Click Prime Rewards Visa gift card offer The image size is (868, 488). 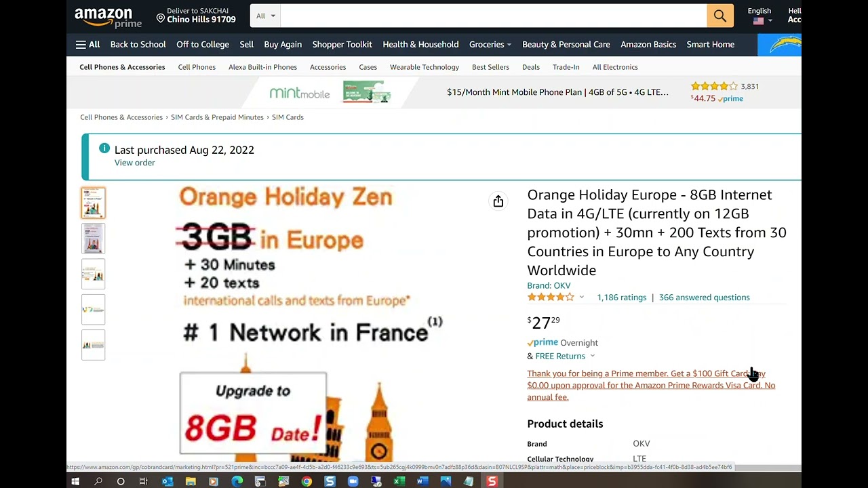(x=651, y=385)
